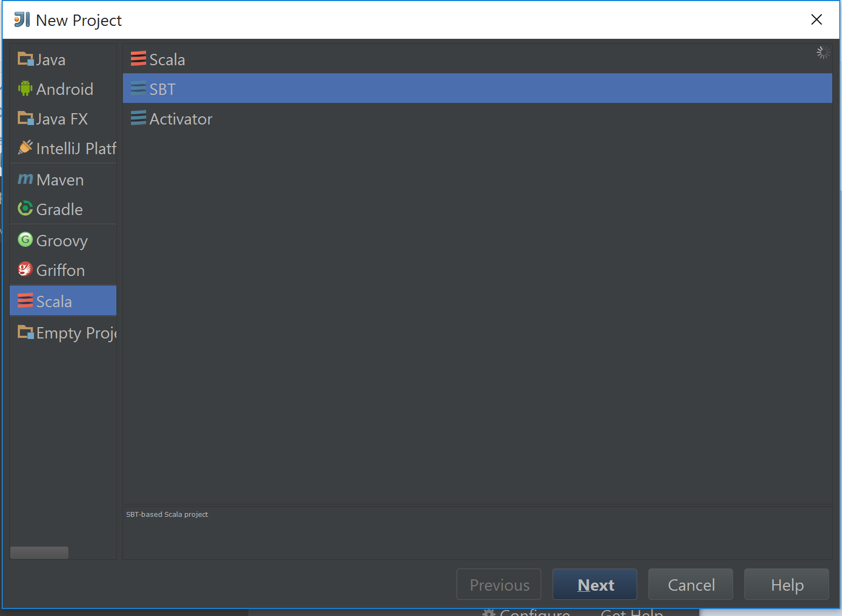Click the Java FX folder icon

tap(25, 118)
